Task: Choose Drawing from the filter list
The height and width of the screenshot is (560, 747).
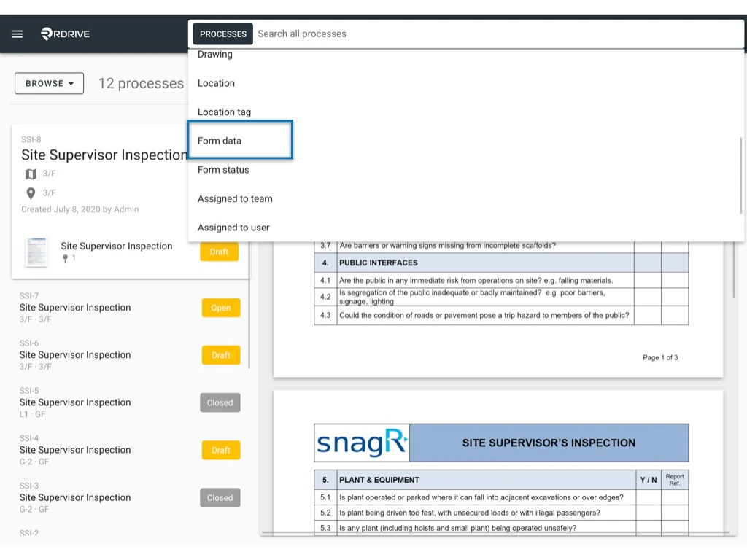Action: point(215,54)
